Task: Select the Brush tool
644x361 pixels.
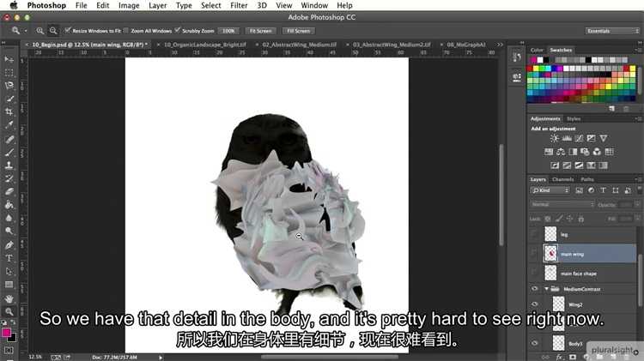Action: click(x=9, y=153)
